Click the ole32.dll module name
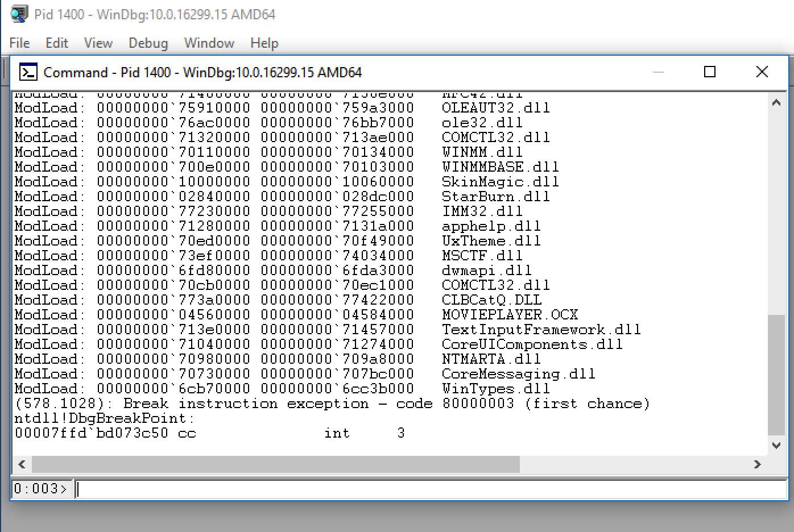This screenshot has width=794, height=532. pos(482,123)
